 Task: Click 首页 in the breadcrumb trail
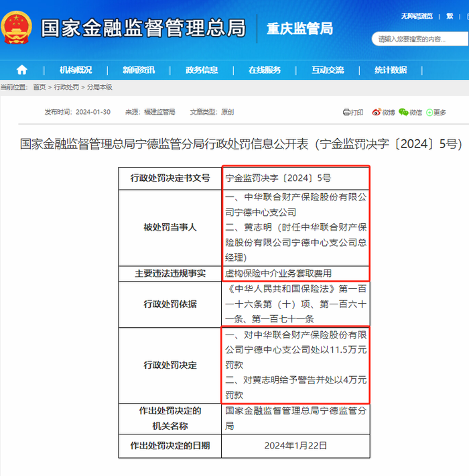pos(40,87)
